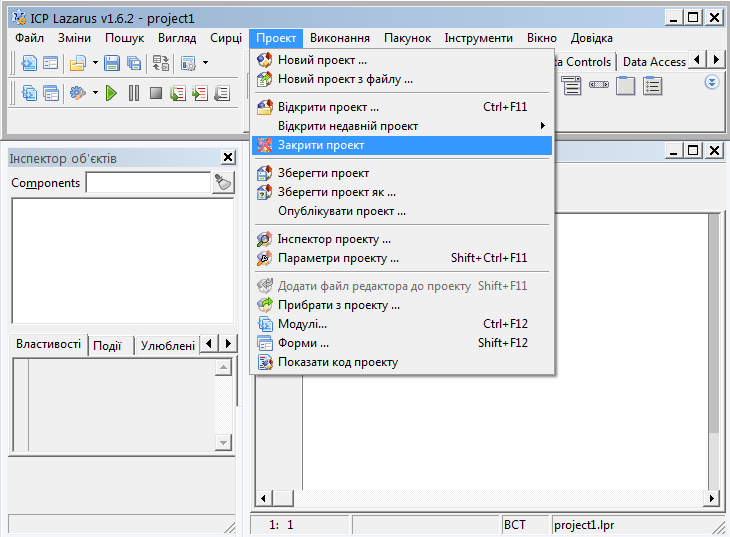Click the New Form toolbar icon
Screen dimensions: 730x537
pyautogui.click(x=50, y=62)
